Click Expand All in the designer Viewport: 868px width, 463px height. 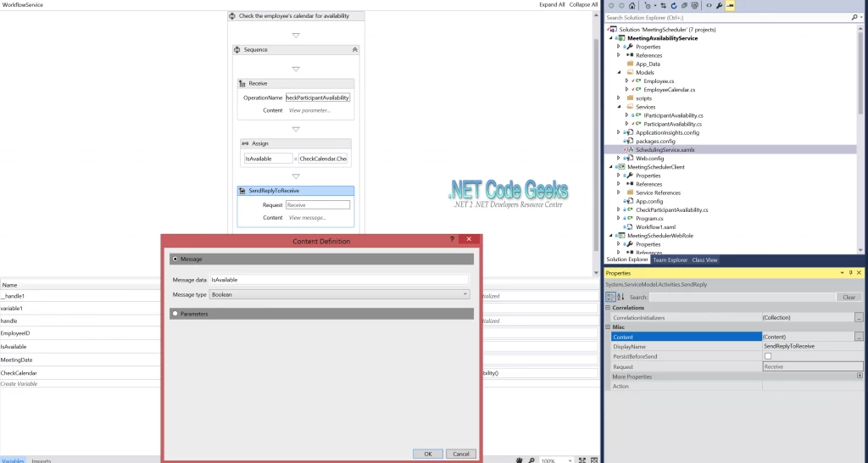pos(552,4)
